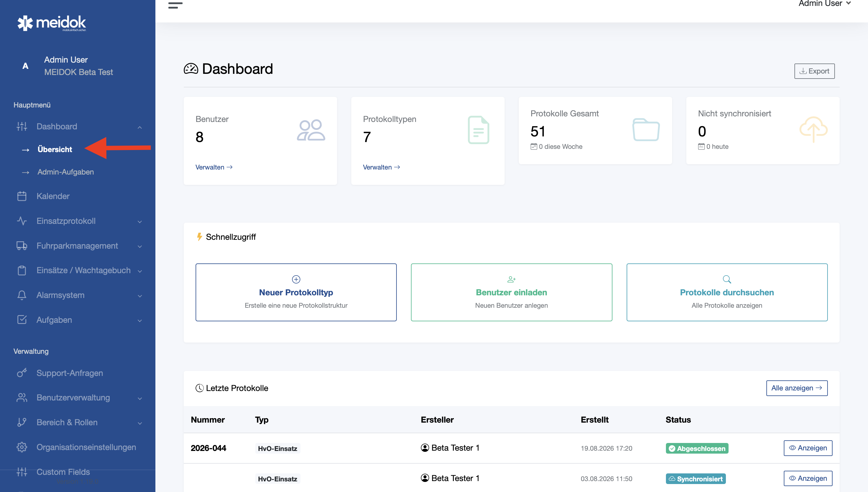Click the Fuhrparkmanagement truck icon
The image size is (868, 492).
tap(22, 246)
